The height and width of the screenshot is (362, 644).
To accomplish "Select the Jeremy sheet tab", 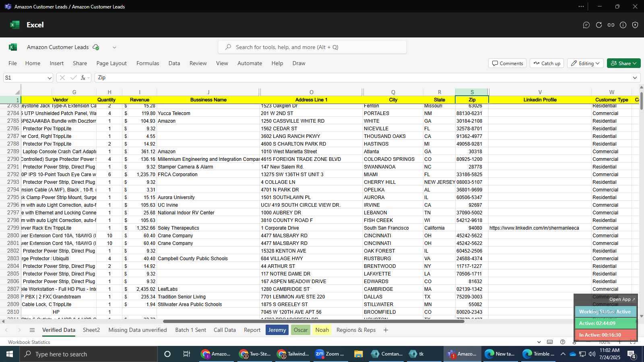I will [x=277, y=330].
